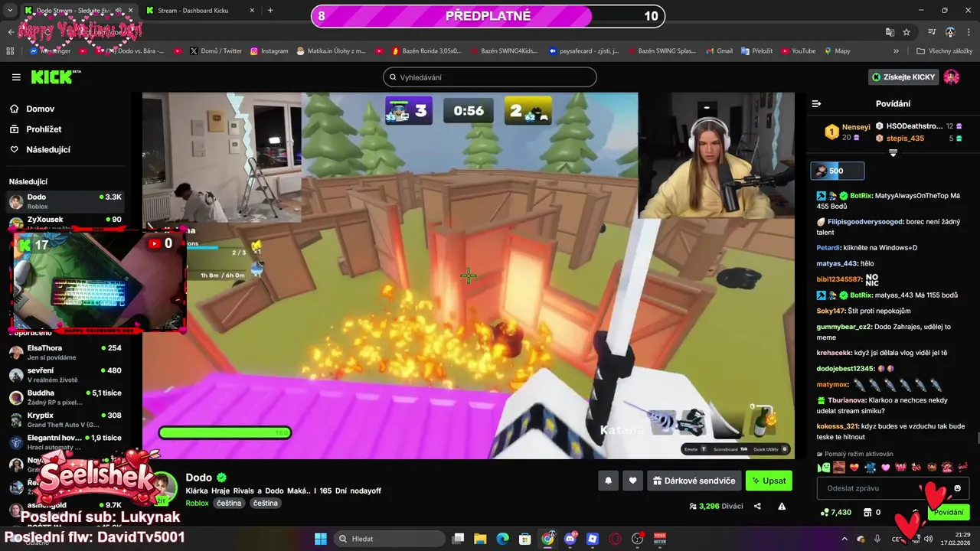Screen dimensions: 980x551
Task: Share the stream with the share icon
Action: (x=757, y=506)
